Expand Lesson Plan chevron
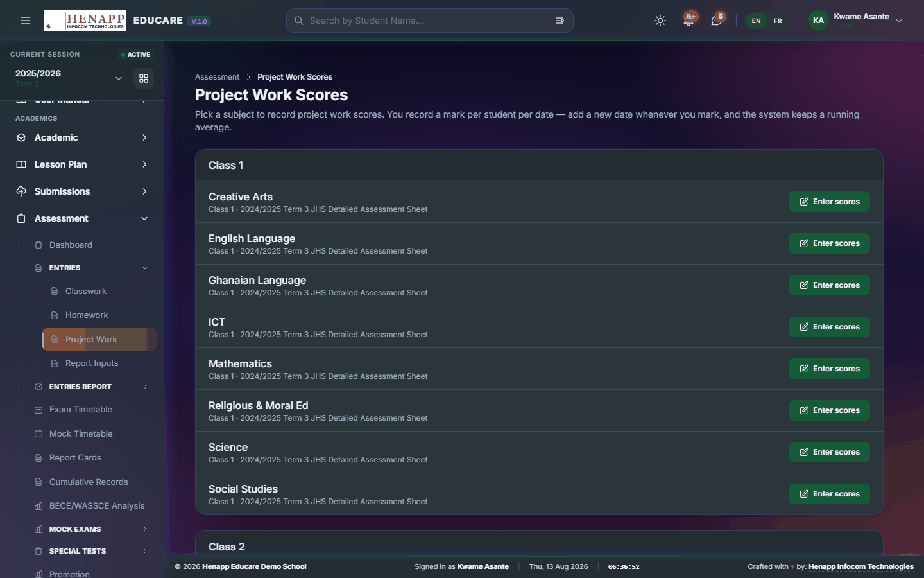The height and width of the screenshot is (578, 924). 144,164
